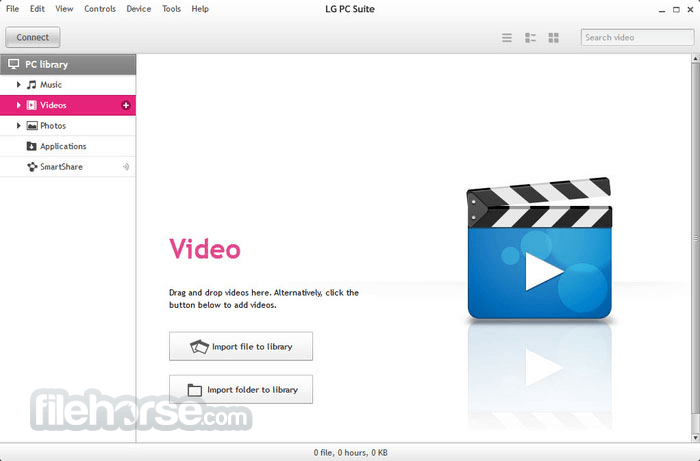Screen dimensions: 700x461
Task: Click the PC library monitor icon
Action: pyautogui.click(x=13, y=64)
